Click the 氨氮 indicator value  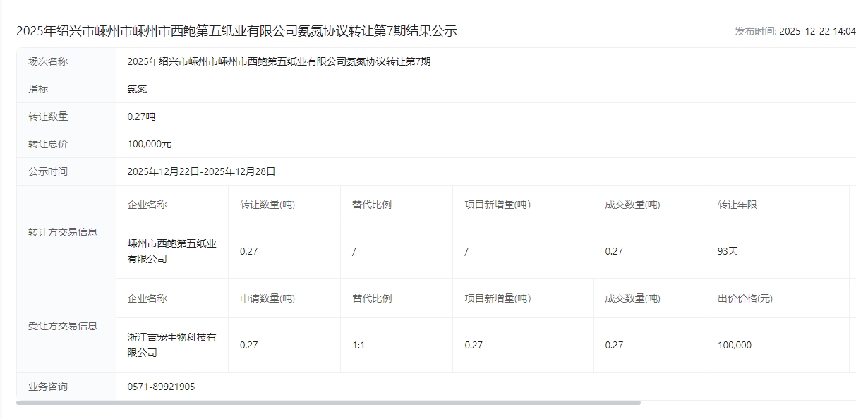137,89
